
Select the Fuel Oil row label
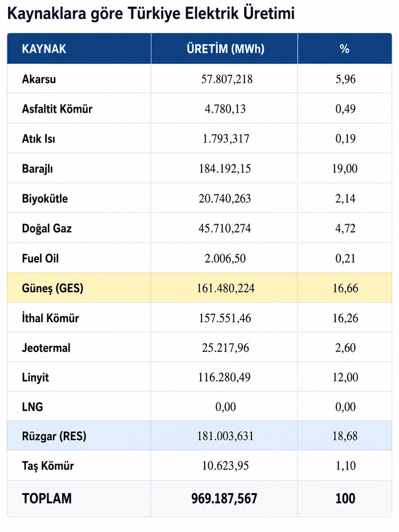[x=40, y=258]
